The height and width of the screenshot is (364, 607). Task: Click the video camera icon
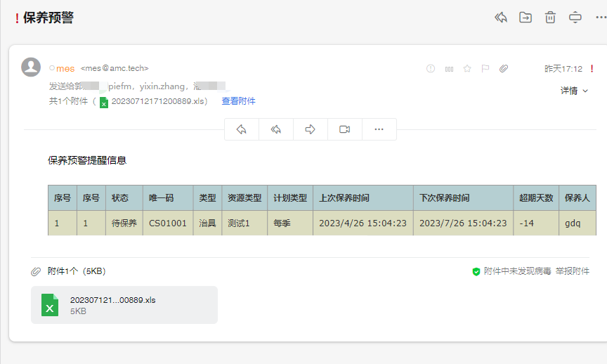tap(344, 129)
